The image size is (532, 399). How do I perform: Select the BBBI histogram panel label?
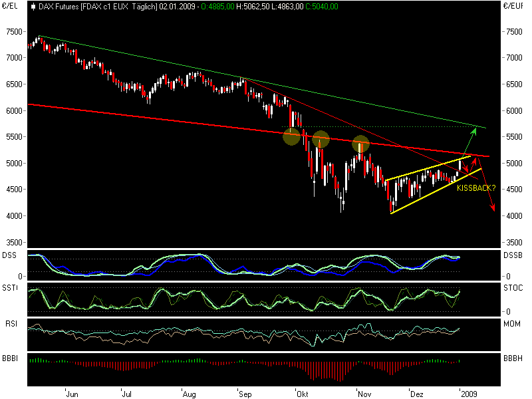click(x=9, y=357)
